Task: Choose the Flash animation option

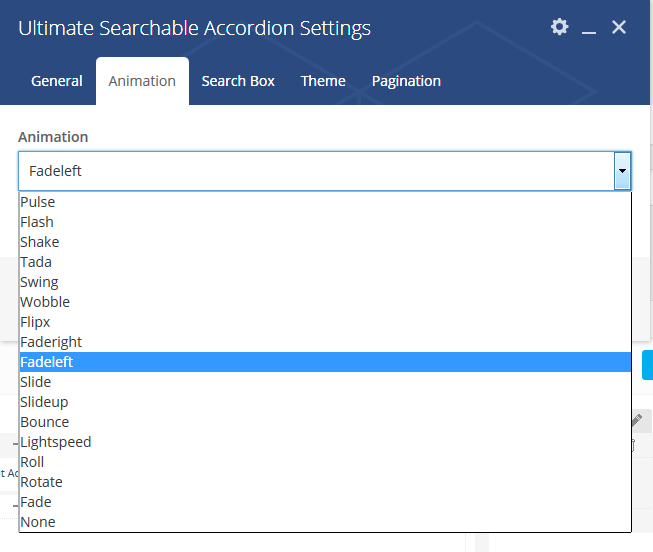Action: point(37,222)
